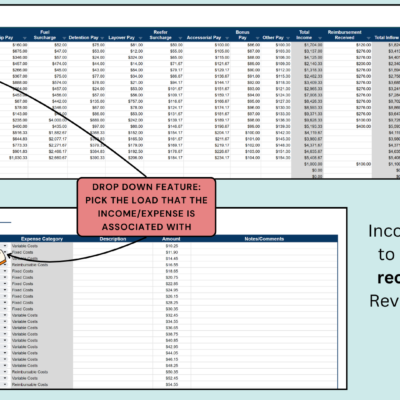Select the Notes/Comments column header
Screen dimensions: 400x400
pos(264,239)
